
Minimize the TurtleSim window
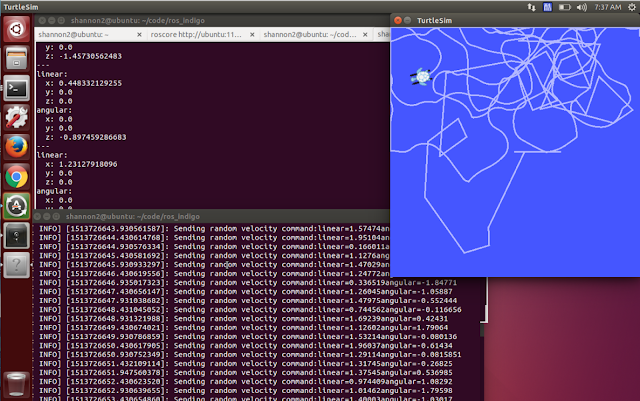coord(407,20)
